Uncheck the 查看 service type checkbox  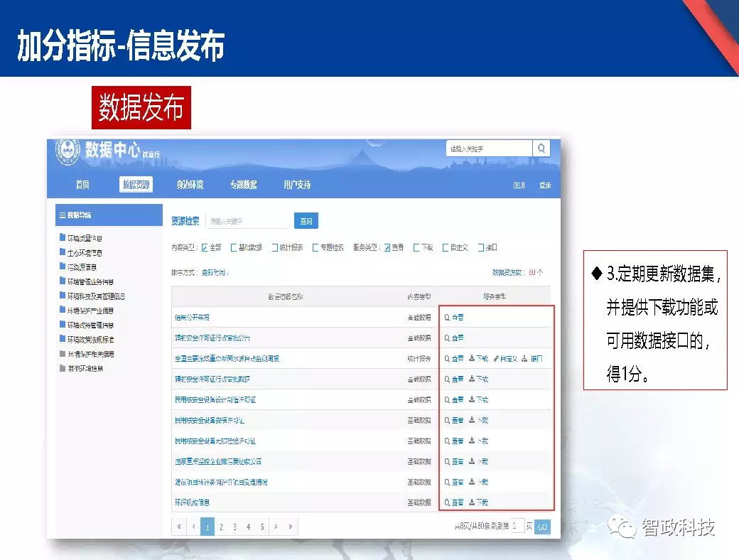387,247
